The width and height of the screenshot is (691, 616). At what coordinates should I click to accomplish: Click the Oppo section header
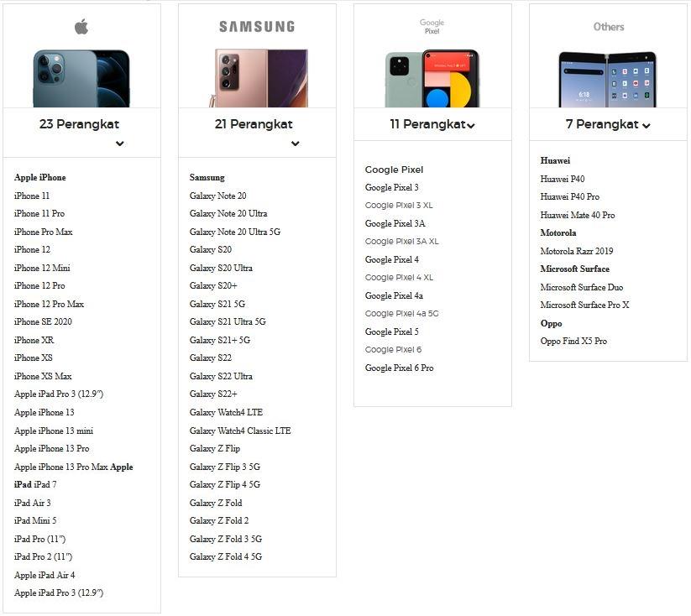(552, 323)
